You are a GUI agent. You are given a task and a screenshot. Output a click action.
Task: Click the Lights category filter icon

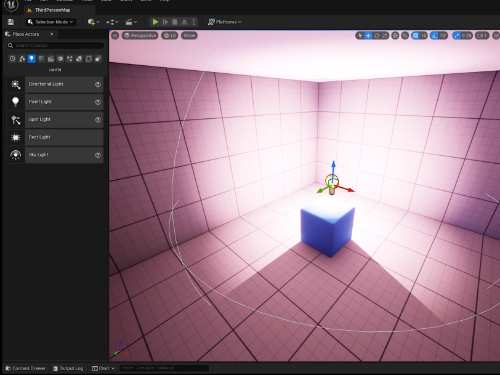point(31,59)
